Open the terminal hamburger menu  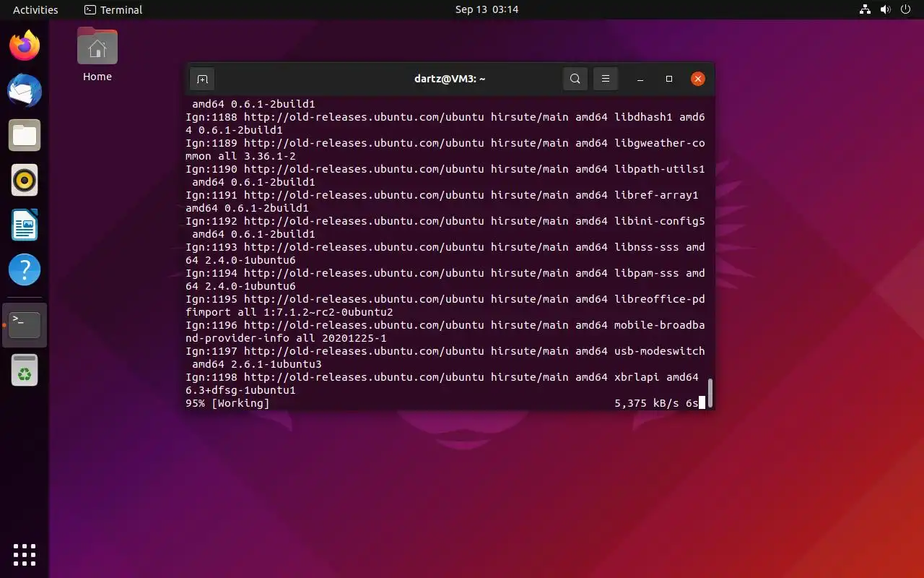tap(606, 79)
